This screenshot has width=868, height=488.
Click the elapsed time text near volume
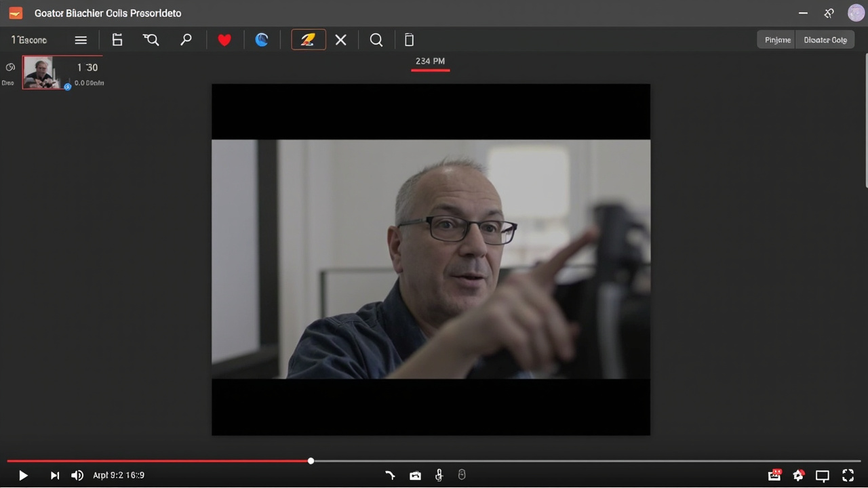(119, 476)
